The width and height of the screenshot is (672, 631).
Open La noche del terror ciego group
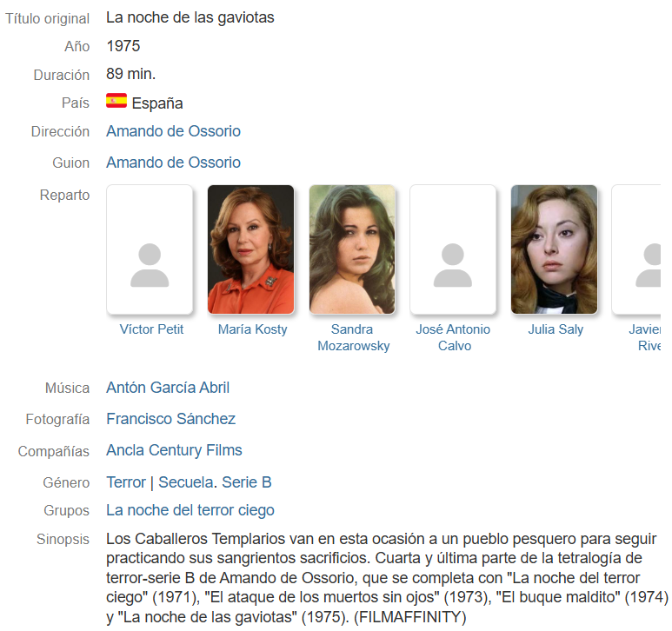pos(190,510)
